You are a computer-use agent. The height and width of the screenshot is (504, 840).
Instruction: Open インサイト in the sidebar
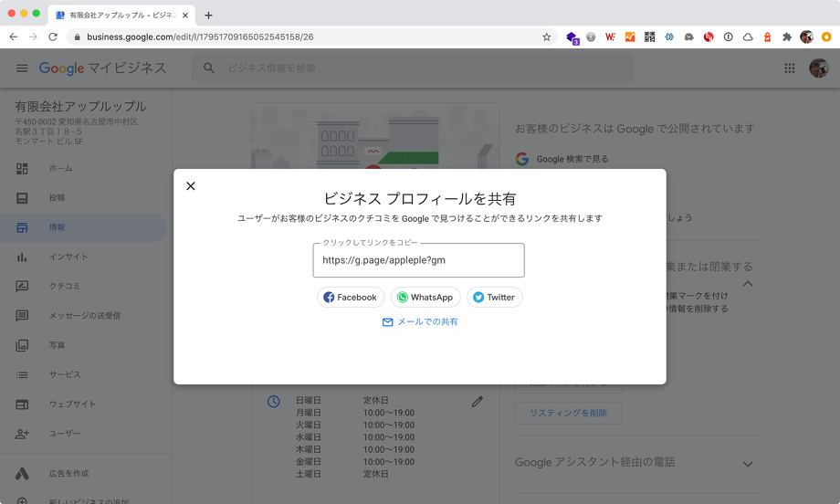68,257
